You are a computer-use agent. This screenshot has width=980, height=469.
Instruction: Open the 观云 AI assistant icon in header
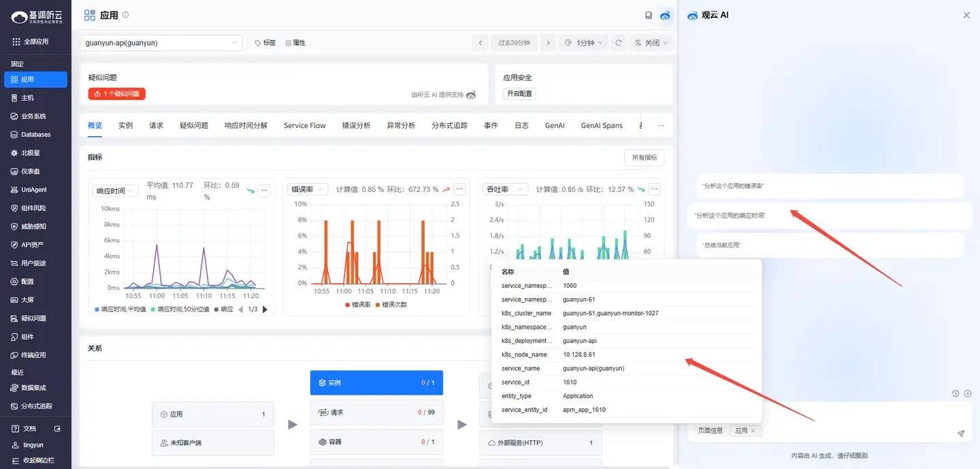click(x=665, y=16)
